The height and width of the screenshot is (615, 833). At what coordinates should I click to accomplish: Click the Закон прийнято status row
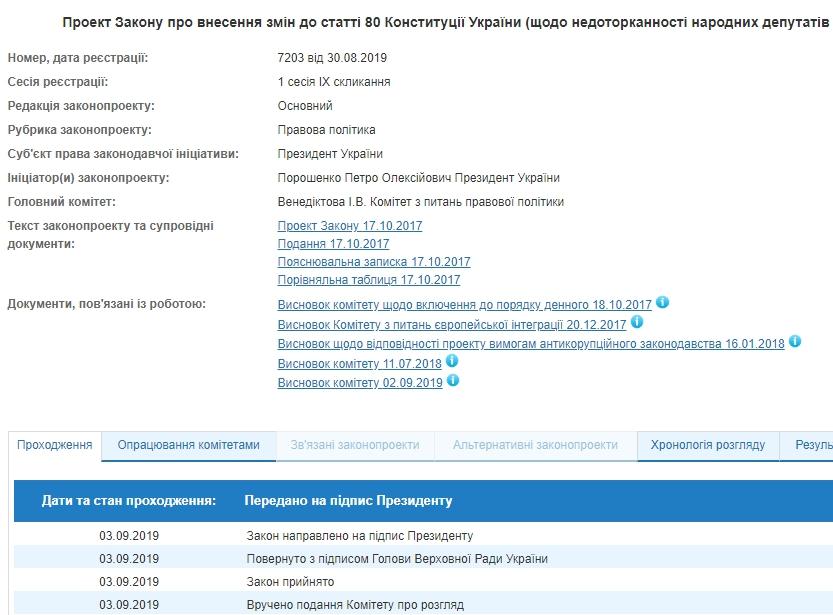[290, 581]
